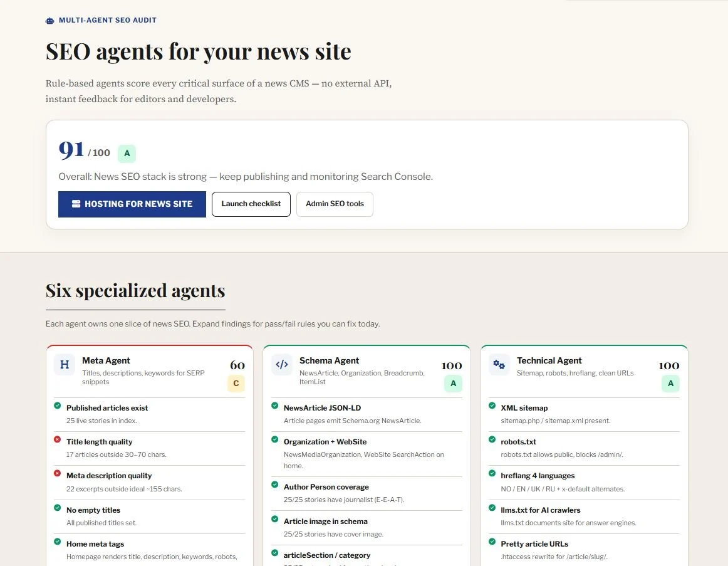Click the Schema Agent grade A badge
The width and height of the screenshot is (728, 566).
point(453,384)
